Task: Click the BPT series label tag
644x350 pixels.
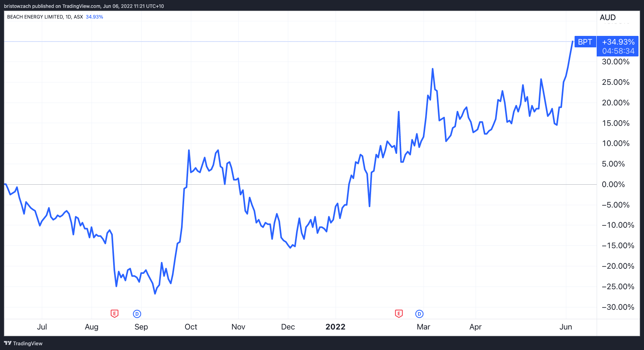Action: 585,42
